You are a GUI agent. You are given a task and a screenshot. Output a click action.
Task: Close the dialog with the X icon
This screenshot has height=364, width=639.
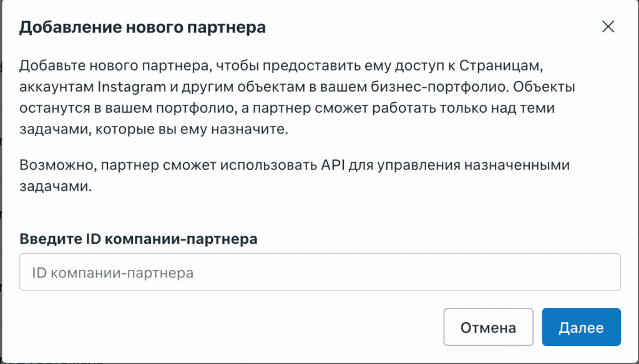pos(608,27)
